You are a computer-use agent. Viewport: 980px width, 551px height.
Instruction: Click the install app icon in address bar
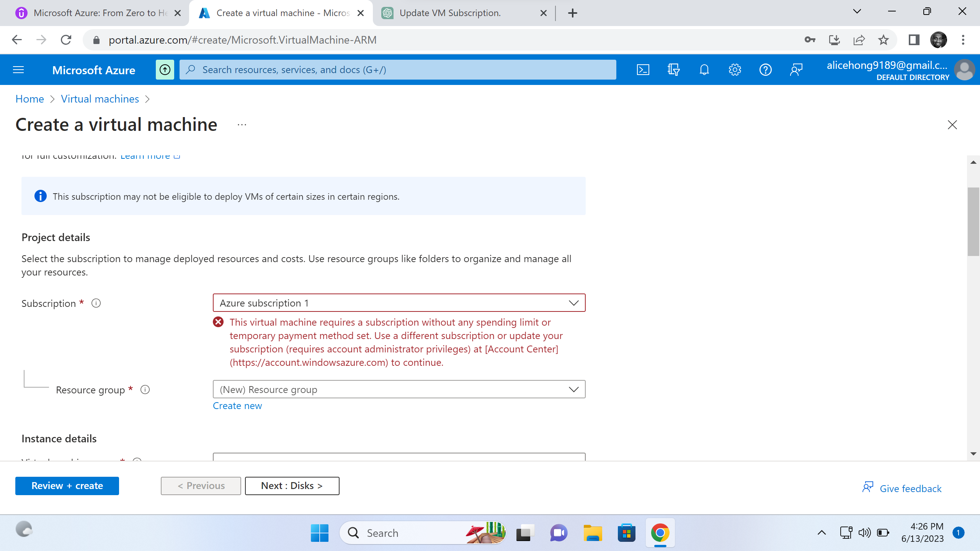coord(834,40)
